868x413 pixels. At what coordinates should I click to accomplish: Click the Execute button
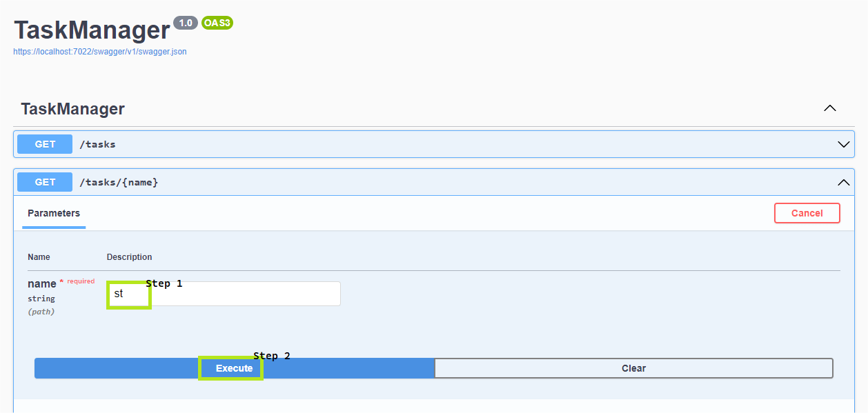(x=235, y=368)
